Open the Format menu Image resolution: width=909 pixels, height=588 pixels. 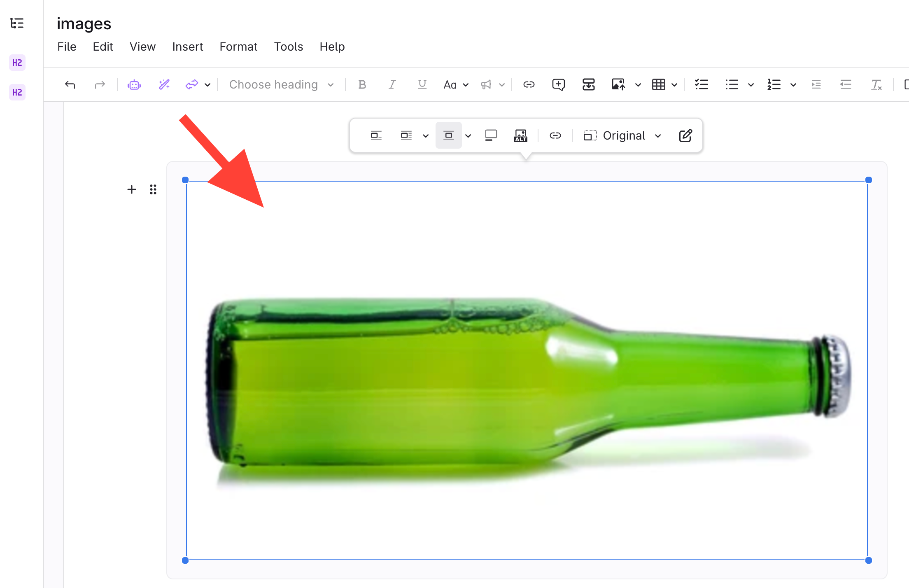[238, 47]
